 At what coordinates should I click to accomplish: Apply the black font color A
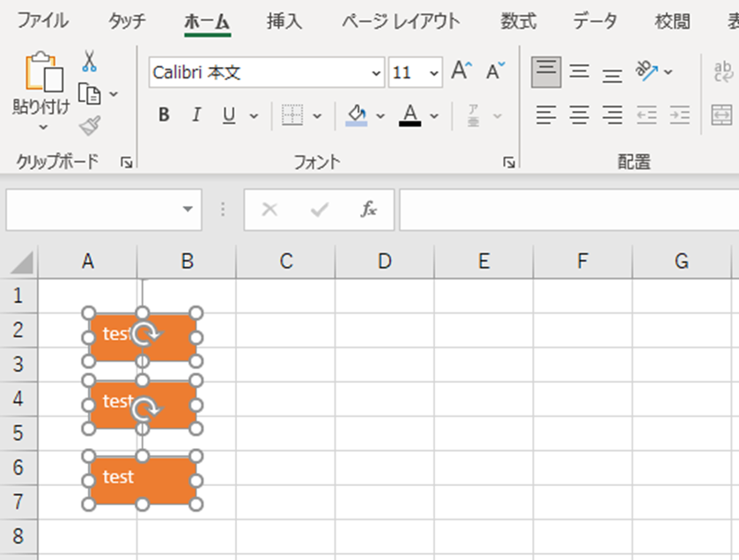point(410,115)
